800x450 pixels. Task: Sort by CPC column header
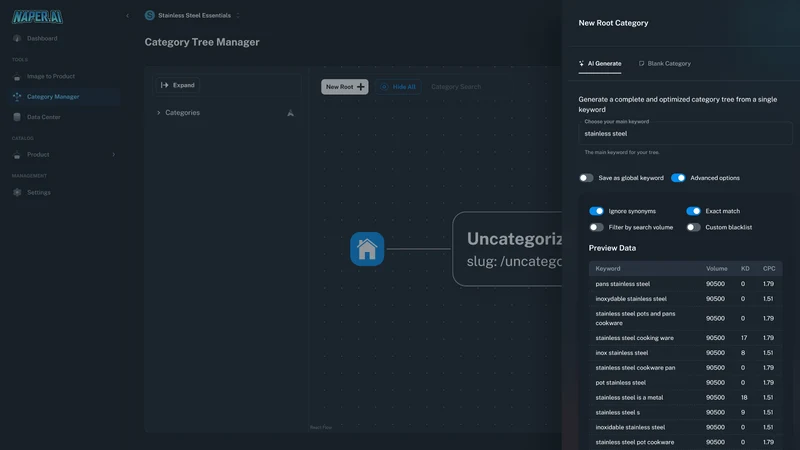[769, 268]
